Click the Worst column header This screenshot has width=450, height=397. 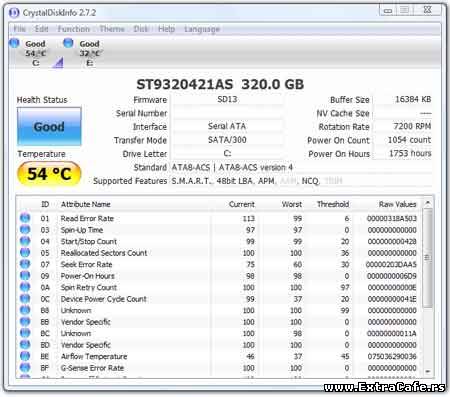coord(292,204)
